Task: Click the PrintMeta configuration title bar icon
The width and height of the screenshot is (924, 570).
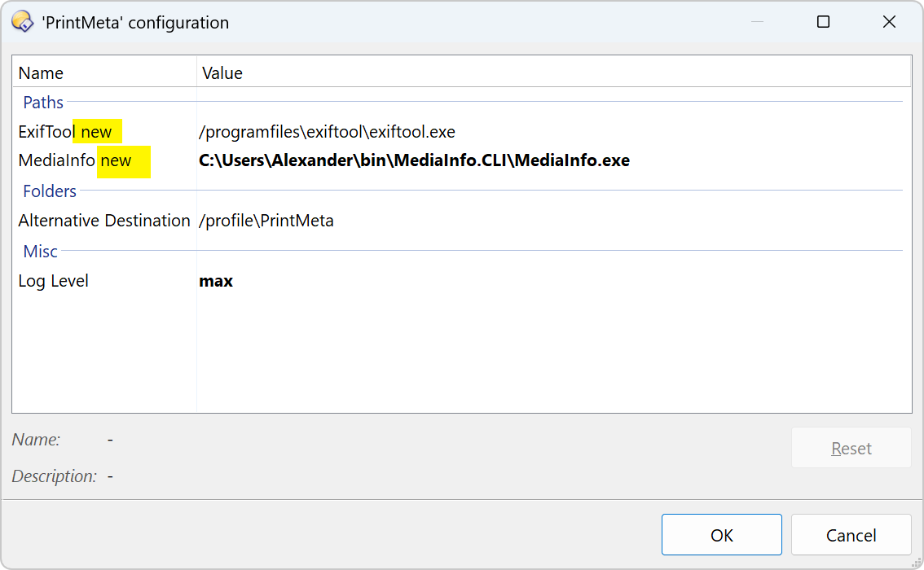Action: pos(22,22)
